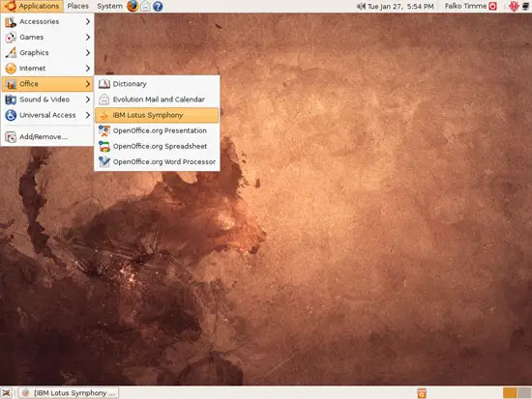The width and height of the screenshot is (532, 399).
Task: Open Add/Remove applications entry
Action: click(x=47, y=137)
